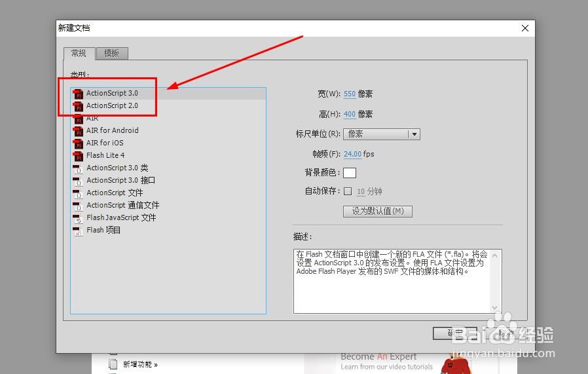Click the 确定 button

455,333
